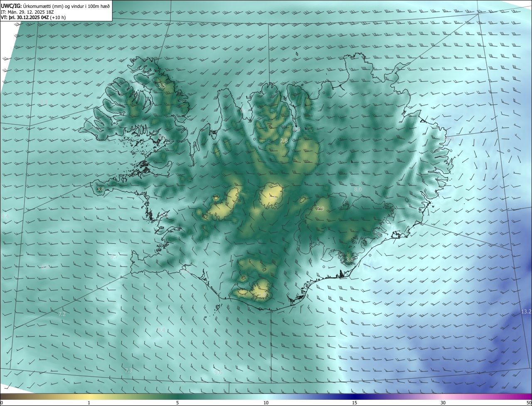Click the 9.7 value west of Reykjanes
Screen dimensions: 532x406
click(x=113, y=257)
